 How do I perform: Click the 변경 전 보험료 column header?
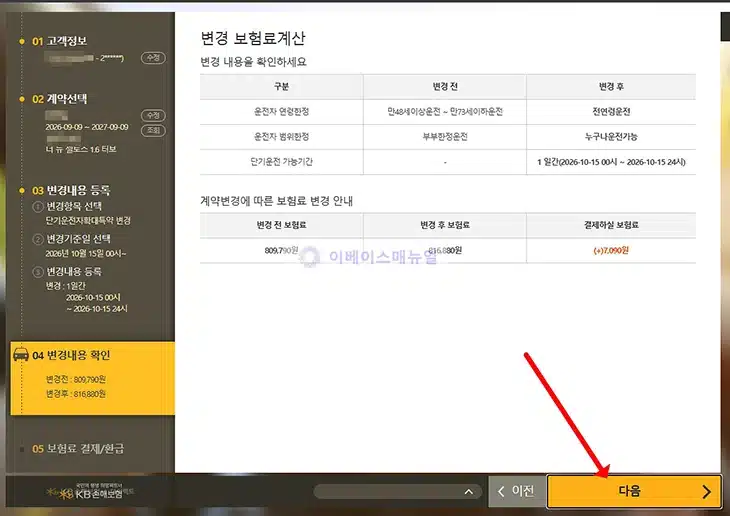(281, 225)
